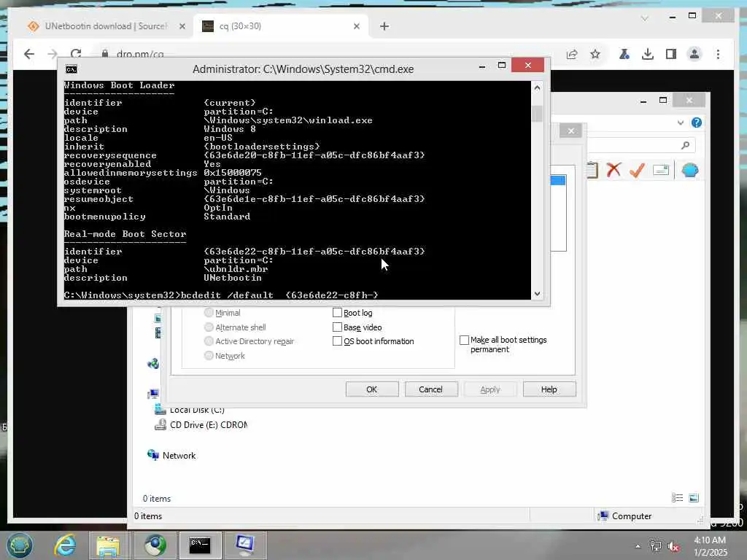Go back in the browser
Image resolution: width=747 pixels, height=560 pixels.
coord(29,54)
